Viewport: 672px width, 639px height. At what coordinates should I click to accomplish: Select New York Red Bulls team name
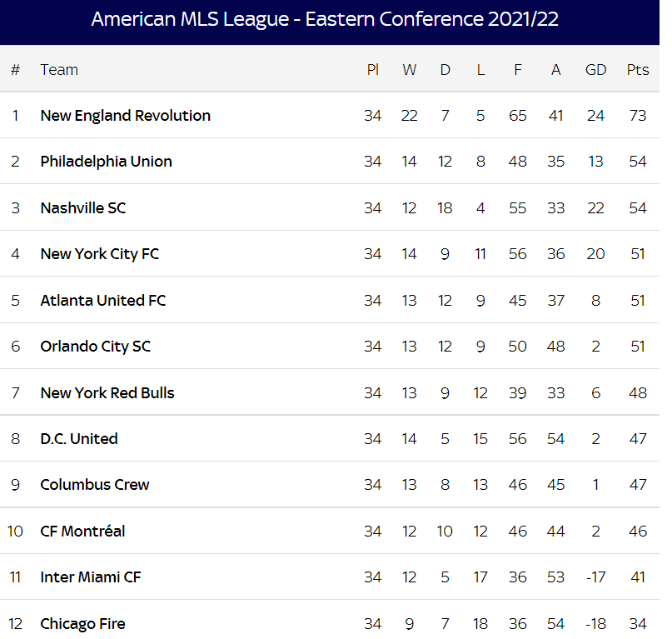tap(107, 392)
